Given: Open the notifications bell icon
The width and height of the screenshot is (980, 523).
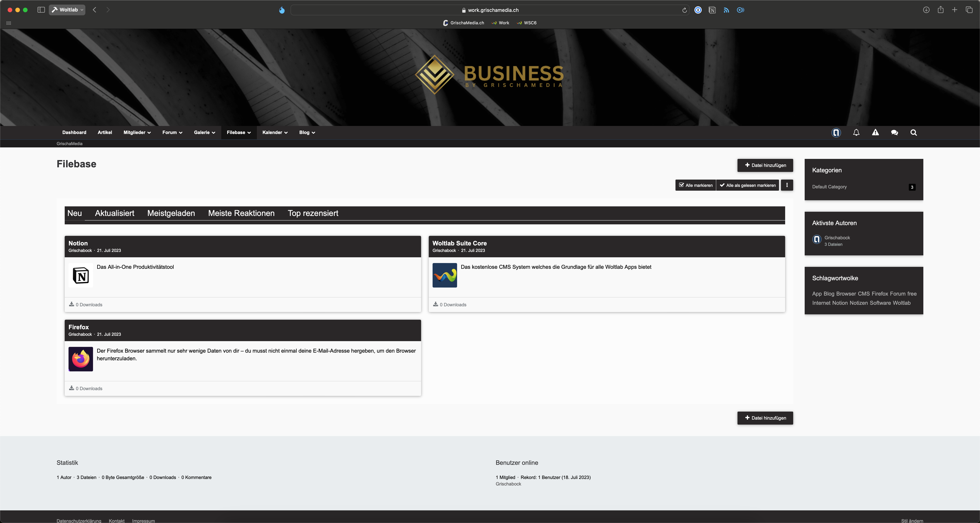Looking at the screenshot, I should pos(856,132).
